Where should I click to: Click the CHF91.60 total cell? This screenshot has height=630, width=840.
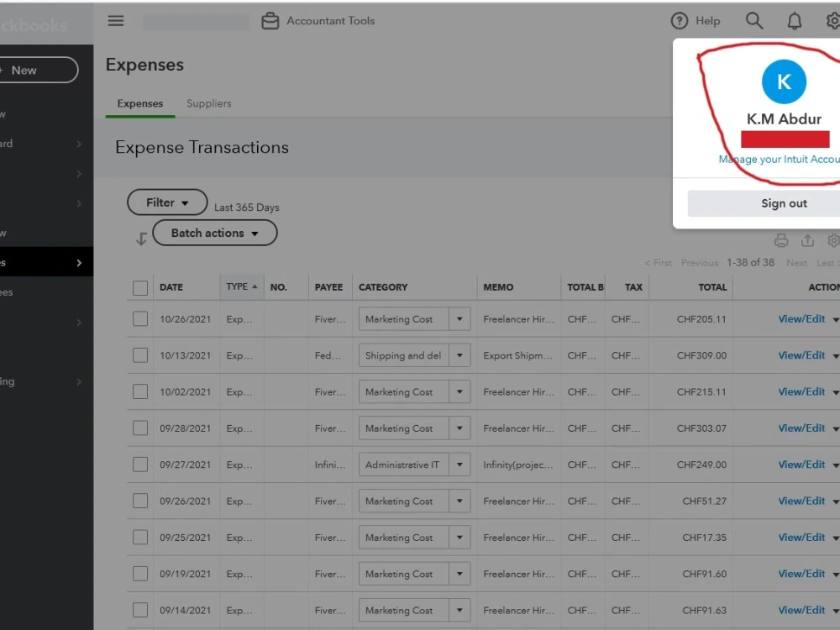[x=705, y=574]
